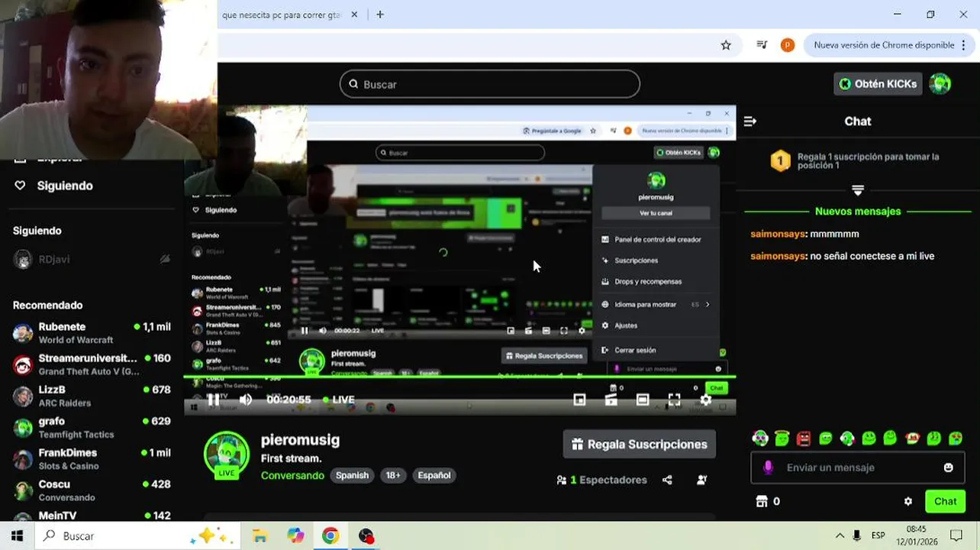Image resolution: width=980 pixels, height=550 pixels.
Task: Open Streameruniversit... channel avatar
Action: pos(24,365)
